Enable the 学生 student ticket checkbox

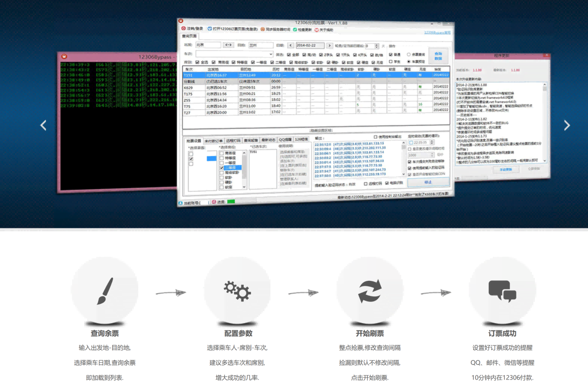tap(390, 63)
